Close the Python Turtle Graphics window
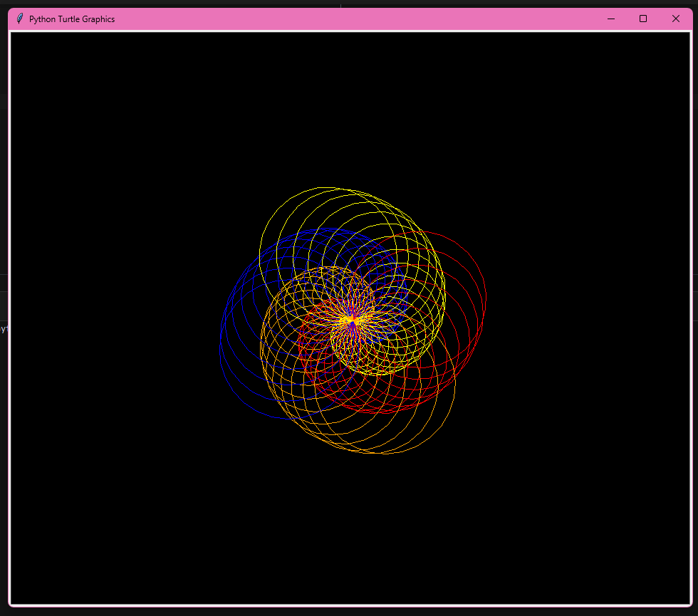The height and width of the screenshot is (616, 698). [x=676, y=19]
